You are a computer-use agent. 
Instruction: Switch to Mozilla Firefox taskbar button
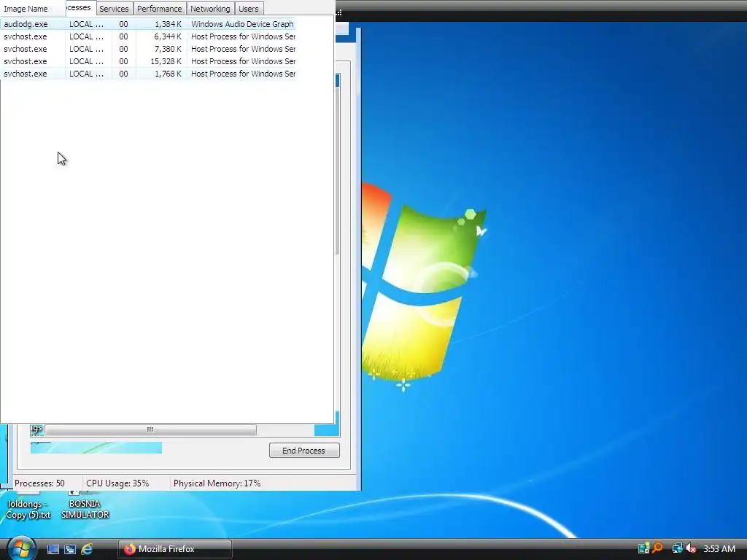point(175,549)
